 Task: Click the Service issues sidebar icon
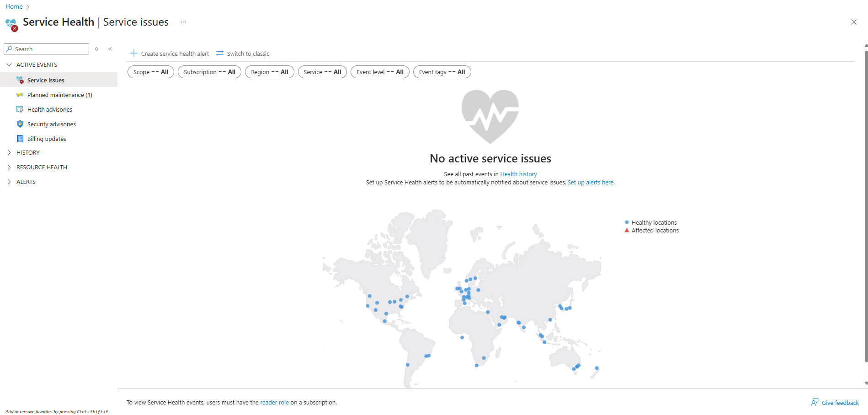point(20,80)
